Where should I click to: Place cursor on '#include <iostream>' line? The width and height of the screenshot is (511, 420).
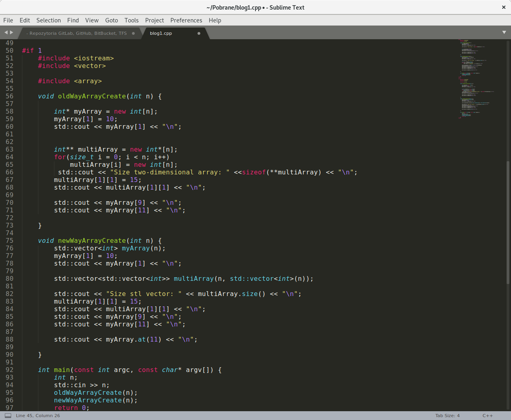pos(76,58)
